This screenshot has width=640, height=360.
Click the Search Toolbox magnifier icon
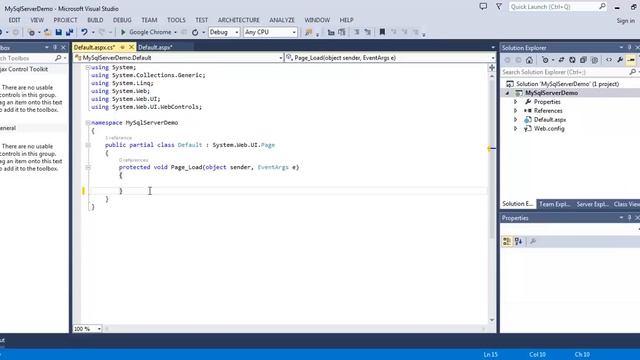[58, 58]
